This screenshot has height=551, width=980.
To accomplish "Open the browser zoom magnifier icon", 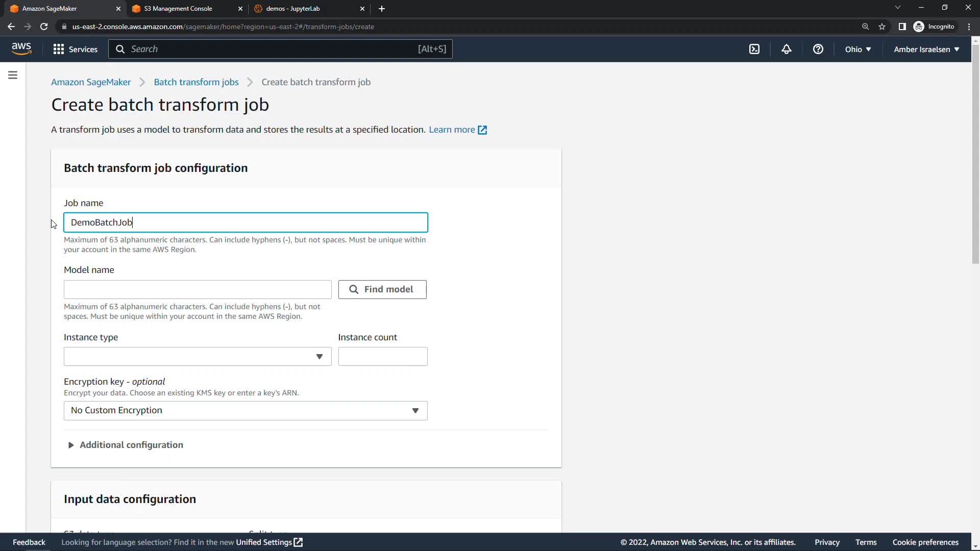I will point(865,27).
